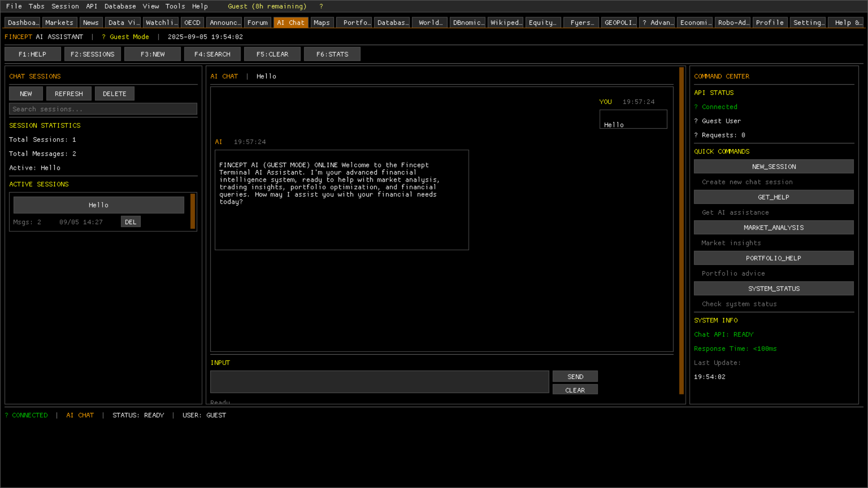Show stats with F6:STATS button

(x=332, y=54)
